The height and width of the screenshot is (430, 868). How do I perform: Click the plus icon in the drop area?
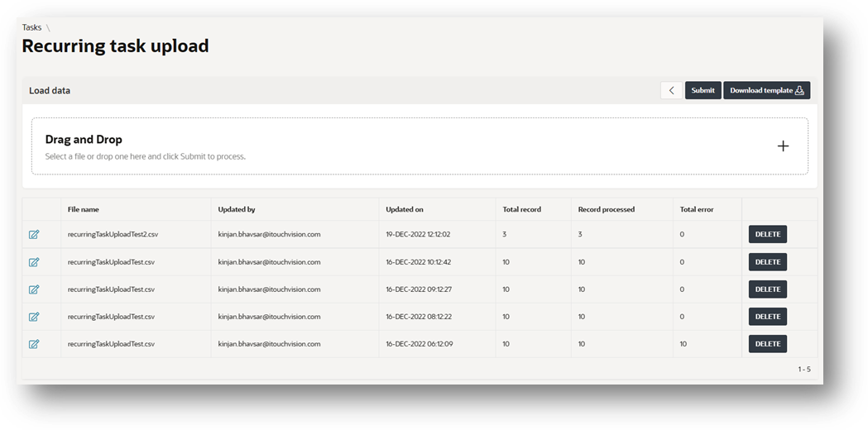[x=783, y=146]
